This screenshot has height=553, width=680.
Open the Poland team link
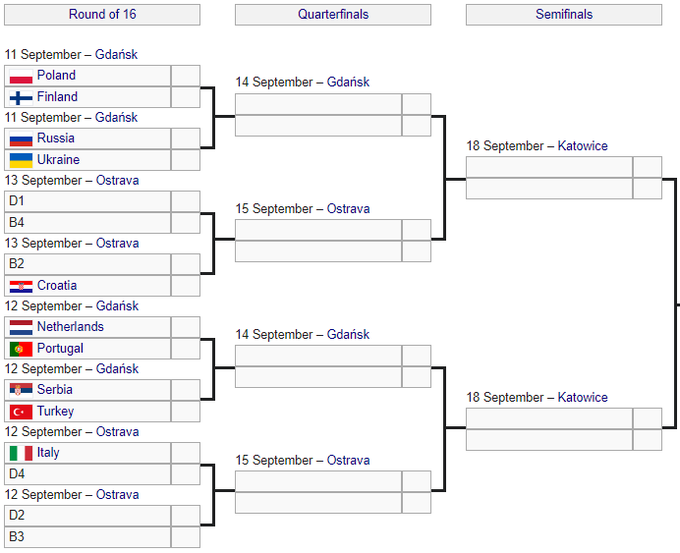[x=56, y=75]
